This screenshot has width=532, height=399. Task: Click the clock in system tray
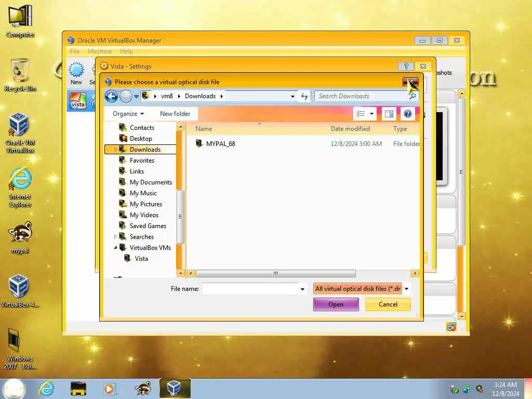pyautogui.click(x=506, y=389)
